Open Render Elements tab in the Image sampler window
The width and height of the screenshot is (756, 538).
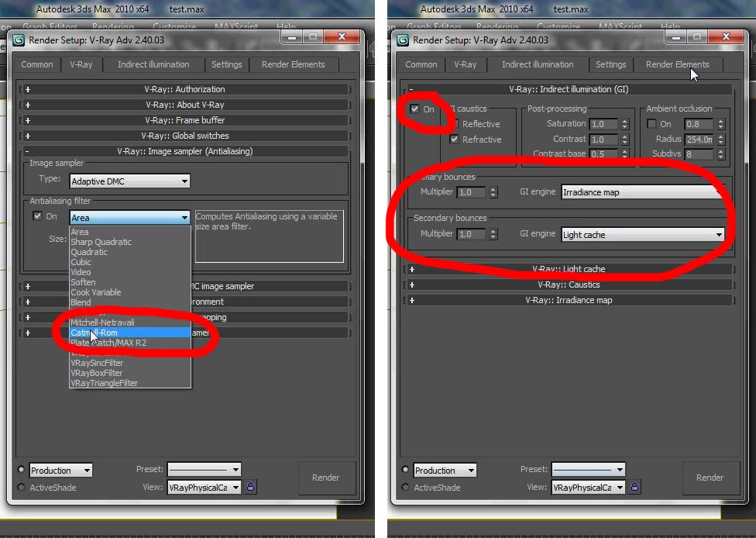(x=293, y=64)
